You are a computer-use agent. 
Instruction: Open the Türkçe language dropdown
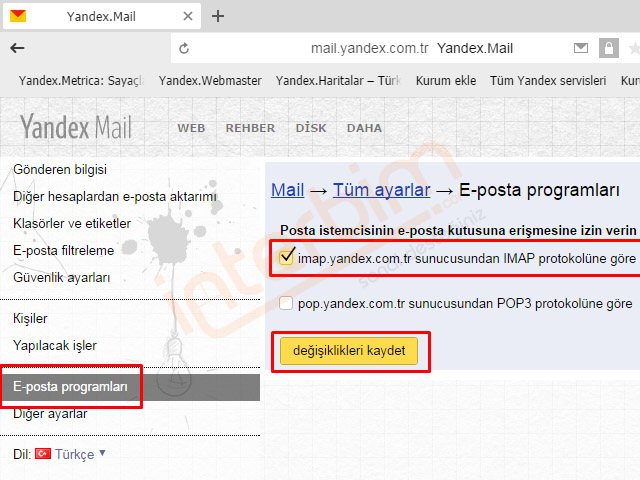(80, 454)
